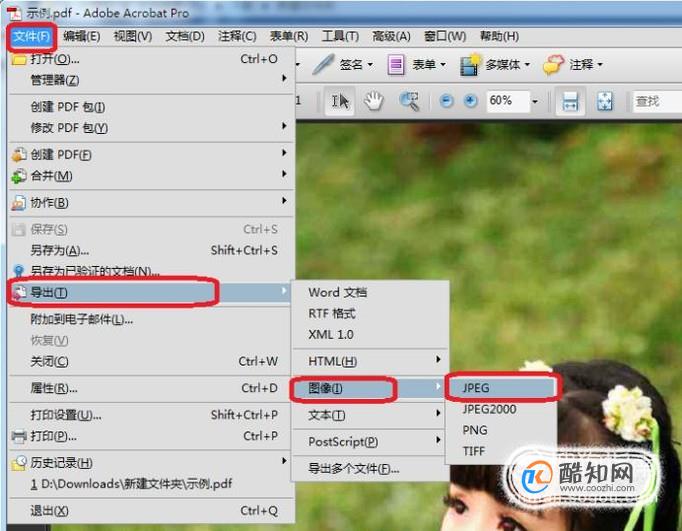This screenshot has width=682, height=531.
Task: Open the 文件(F) menu
Action: pyautogui.click(x=31, y=36)
